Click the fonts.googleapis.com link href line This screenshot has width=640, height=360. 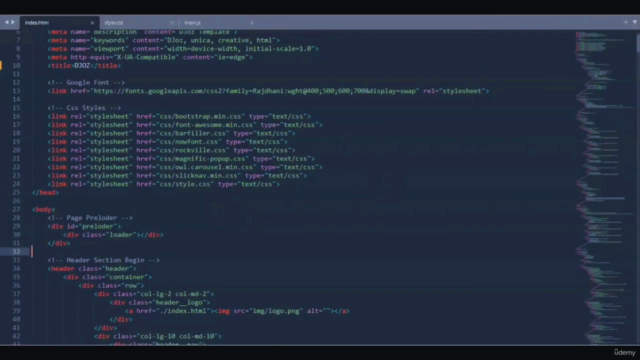268,91
